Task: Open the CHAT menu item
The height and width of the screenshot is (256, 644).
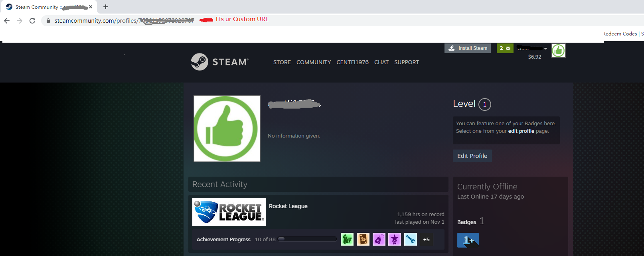Action: 381,62
